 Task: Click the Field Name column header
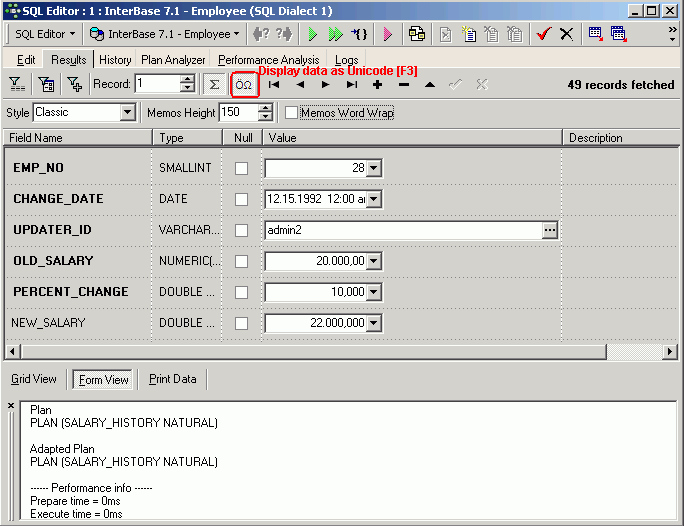tap(78, 138)
